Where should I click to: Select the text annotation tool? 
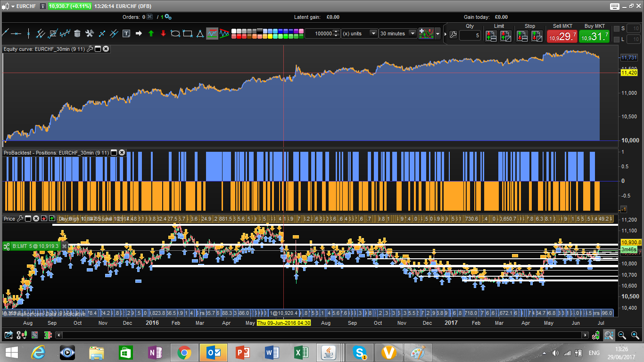click(126, 33)
